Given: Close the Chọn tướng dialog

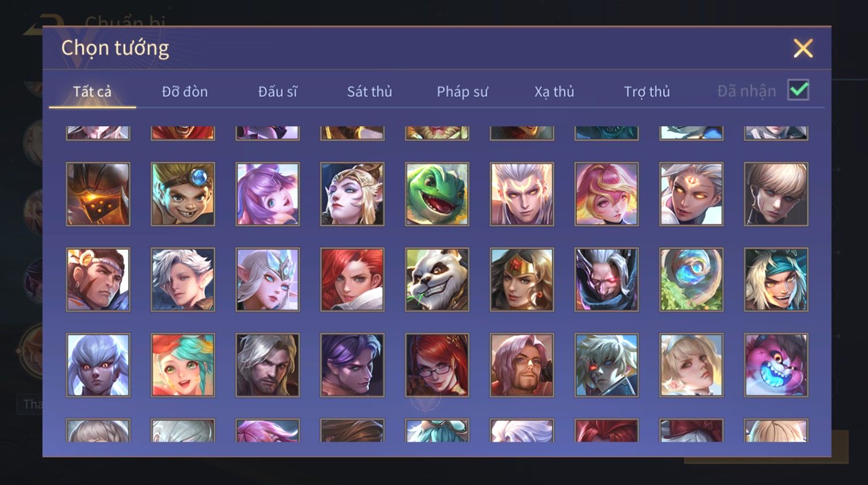Looking at the screenshot, I should 803,48.
